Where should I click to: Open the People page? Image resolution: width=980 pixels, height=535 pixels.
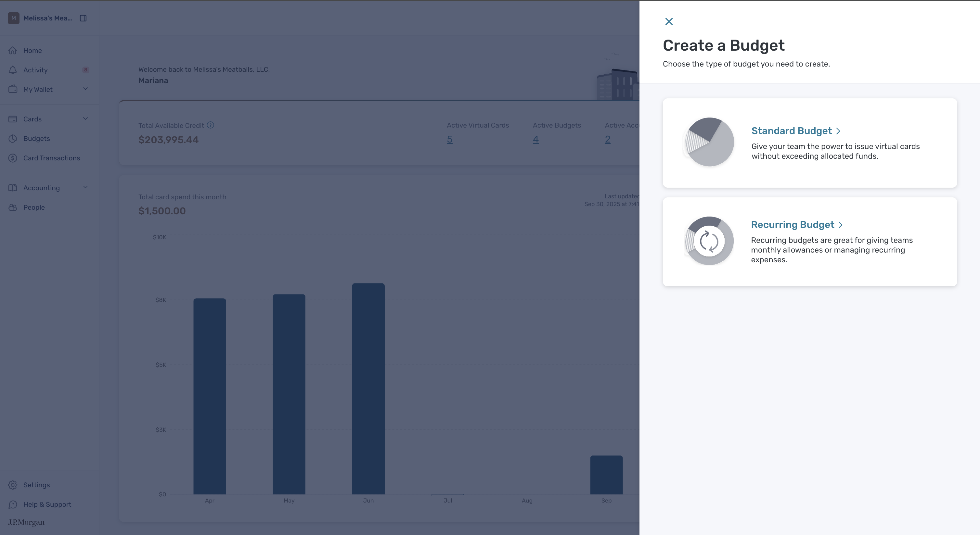[x=34, y=207]
